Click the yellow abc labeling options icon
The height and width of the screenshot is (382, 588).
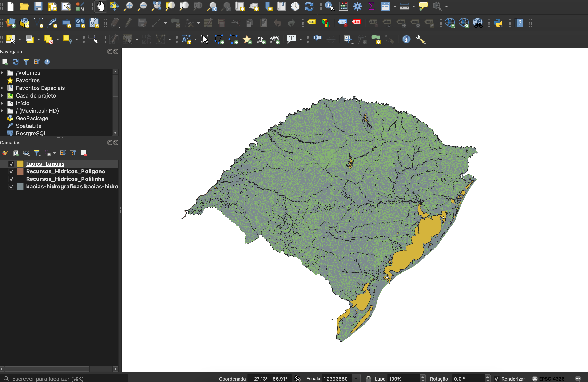pyautogui.click(x=311, y=22)
